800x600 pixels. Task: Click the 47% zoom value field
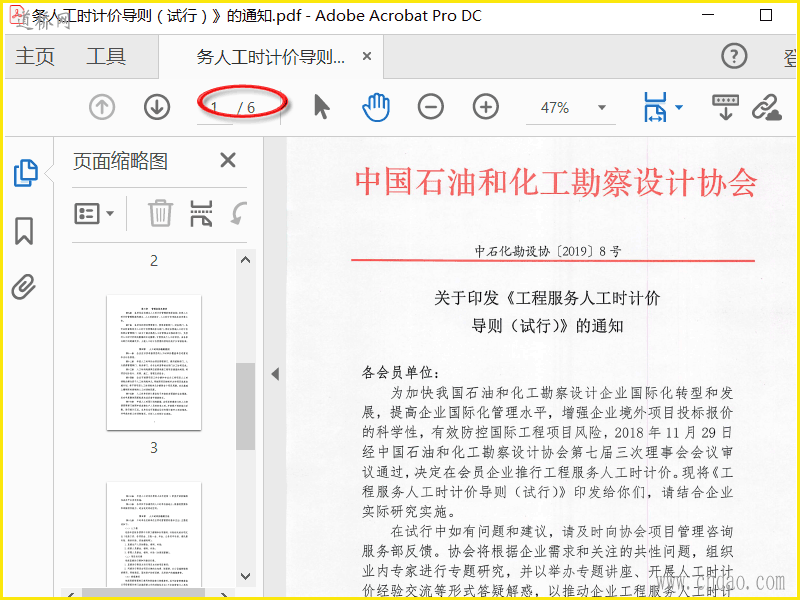pyautogui.click(x=555, y=108)
